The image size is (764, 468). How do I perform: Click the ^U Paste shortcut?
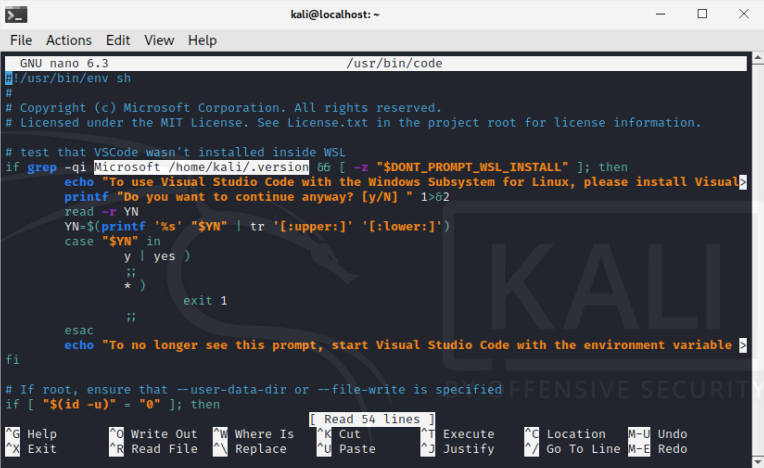tap(346, 449)
